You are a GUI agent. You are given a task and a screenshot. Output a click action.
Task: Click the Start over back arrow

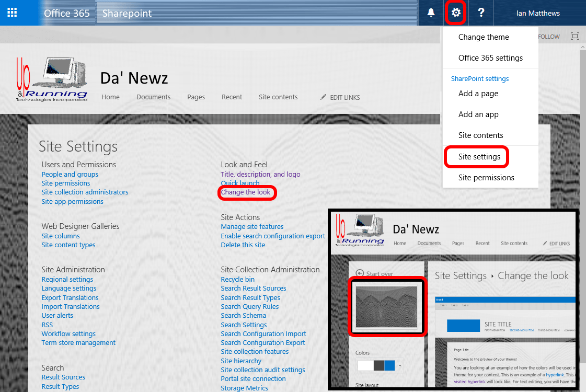coord(360,273)
